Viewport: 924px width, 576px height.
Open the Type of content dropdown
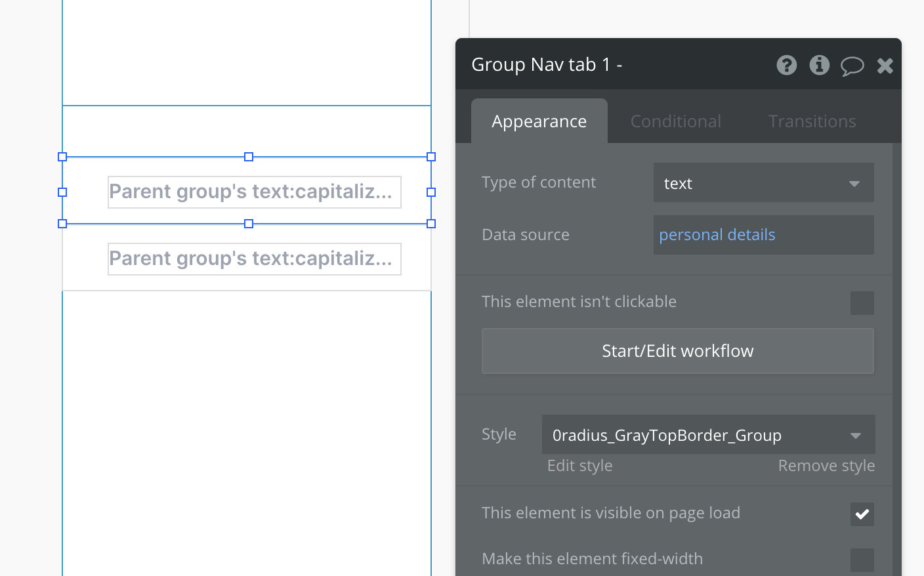(x=763, y=183)
